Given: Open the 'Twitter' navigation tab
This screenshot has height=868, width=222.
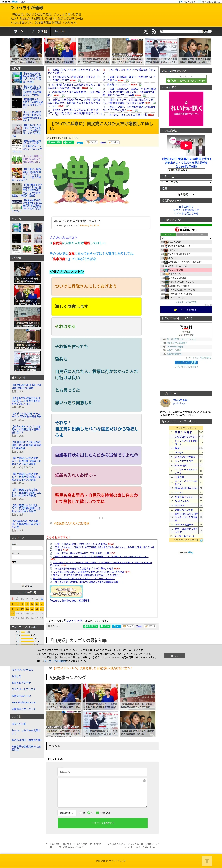Looking at the screenshot, I should [x=60, y=31].
